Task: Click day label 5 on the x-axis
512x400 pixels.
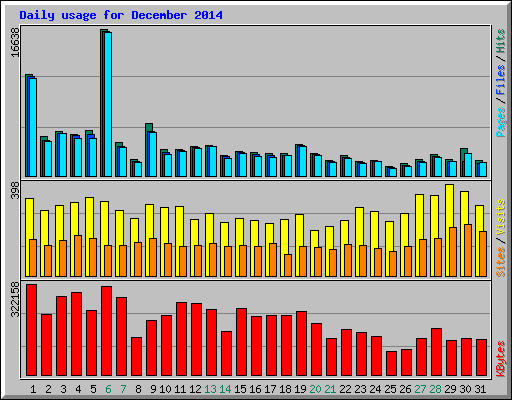Action: tap(93, 389)
